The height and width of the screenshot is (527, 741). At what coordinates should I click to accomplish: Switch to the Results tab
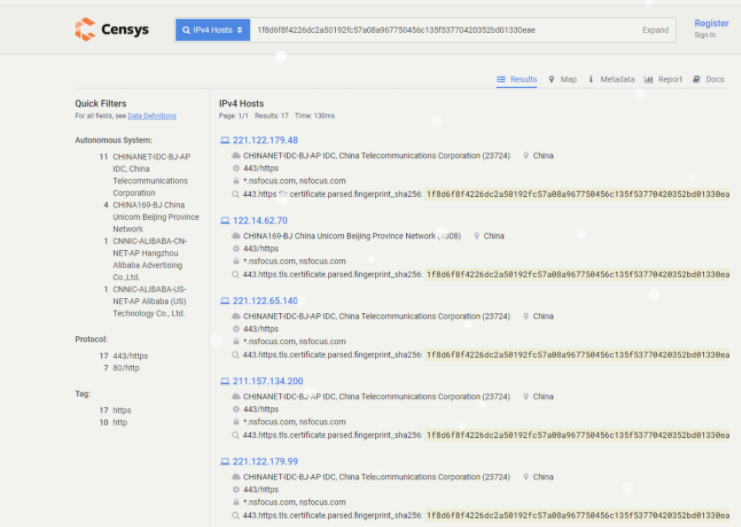tap(517, 79)
